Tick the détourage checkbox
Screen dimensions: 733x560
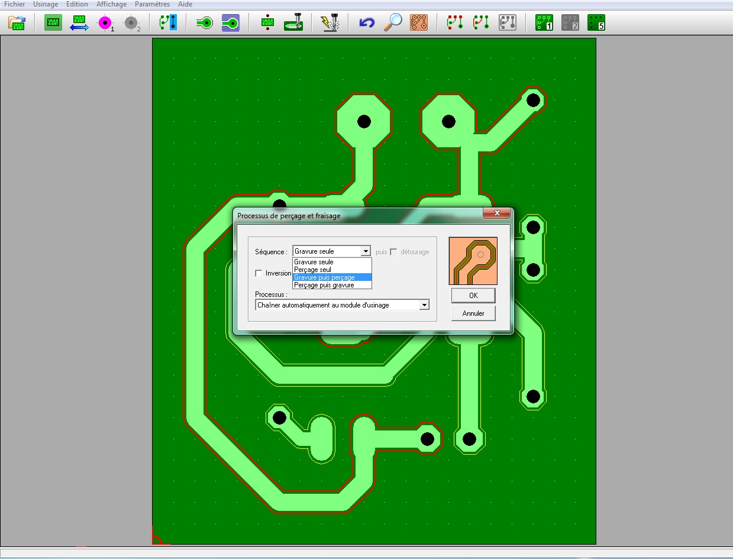click(393, 252)
